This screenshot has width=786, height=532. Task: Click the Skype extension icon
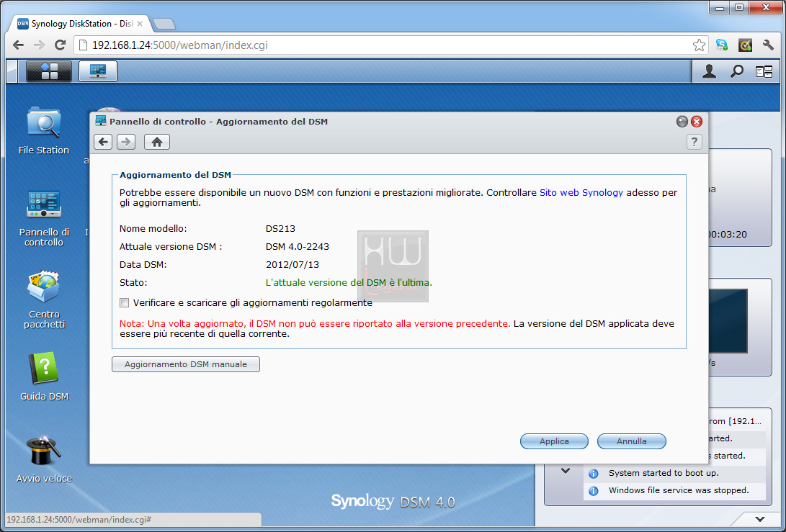(x=722, y=45)
